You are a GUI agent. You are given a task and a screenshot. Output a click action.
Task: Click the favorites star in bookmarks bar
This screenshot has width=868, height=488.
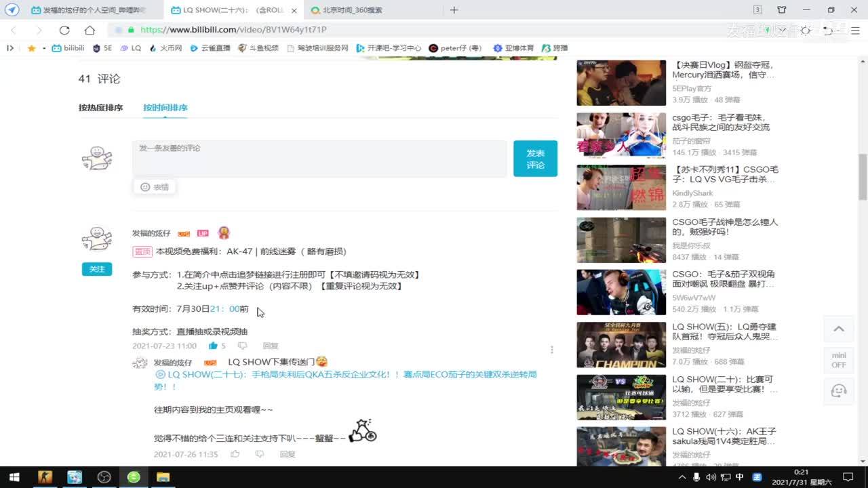(31, 48)
